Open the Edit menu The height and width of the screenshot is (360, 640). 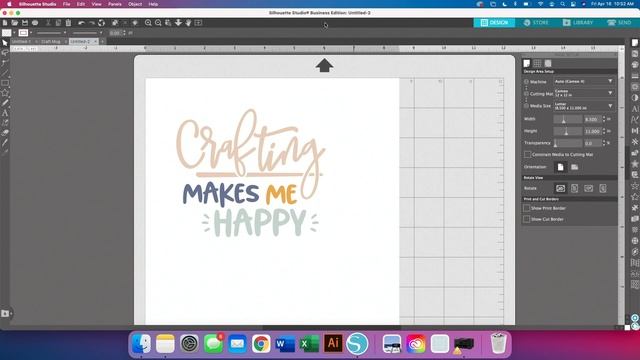(x=81, y=4)
